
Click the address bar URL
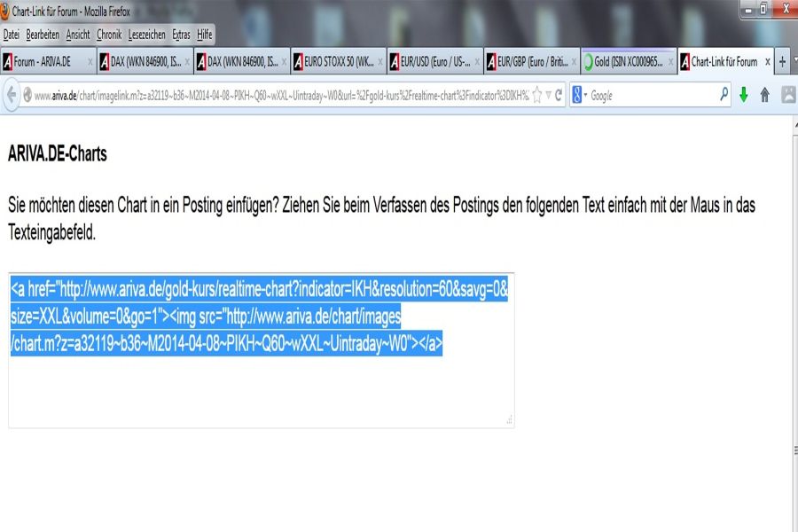[281, 96]
